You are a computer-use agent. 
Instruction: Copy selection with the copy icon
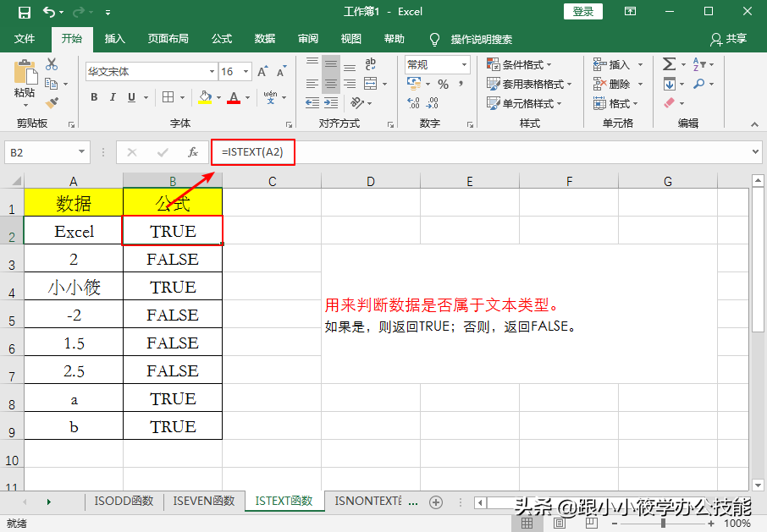(x=52, y=84)
